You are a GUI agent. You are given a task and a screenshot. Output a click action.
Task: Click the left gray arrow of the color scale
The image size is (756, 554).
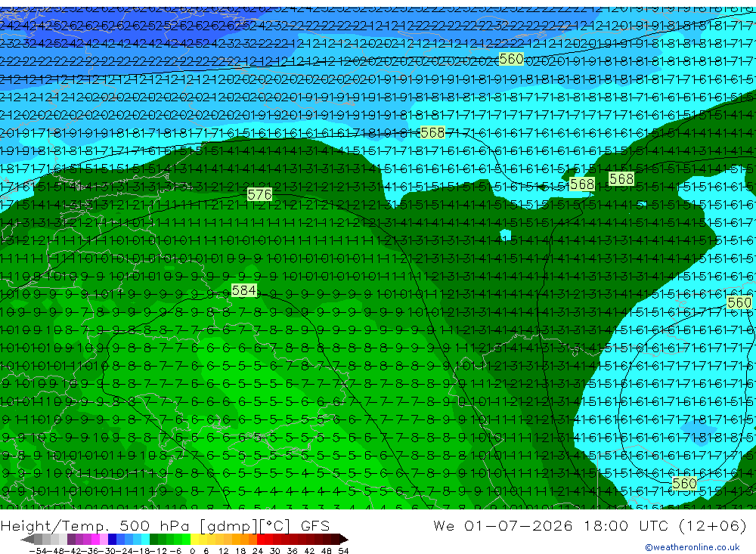coord(27,539)
